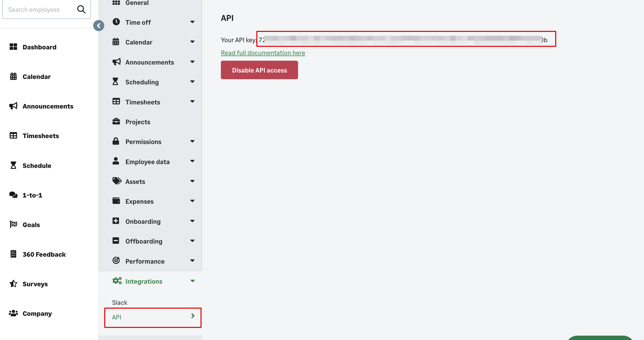Open the Slack integration item
644x340 pixels.
pos(120,302)
